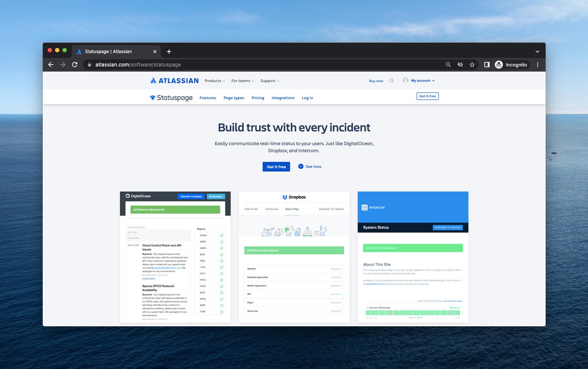This screenshot has height=369, width=588.
Task: Follow the Buy now link
Action: click(376, 81)
